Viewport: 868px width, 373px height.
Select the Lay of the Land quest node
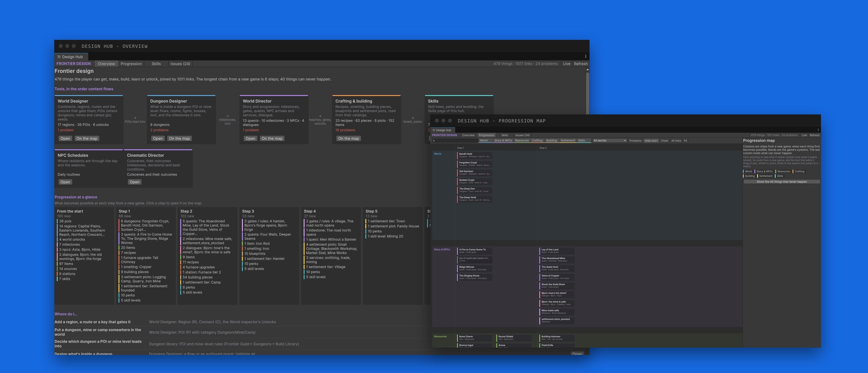point(557,251)
